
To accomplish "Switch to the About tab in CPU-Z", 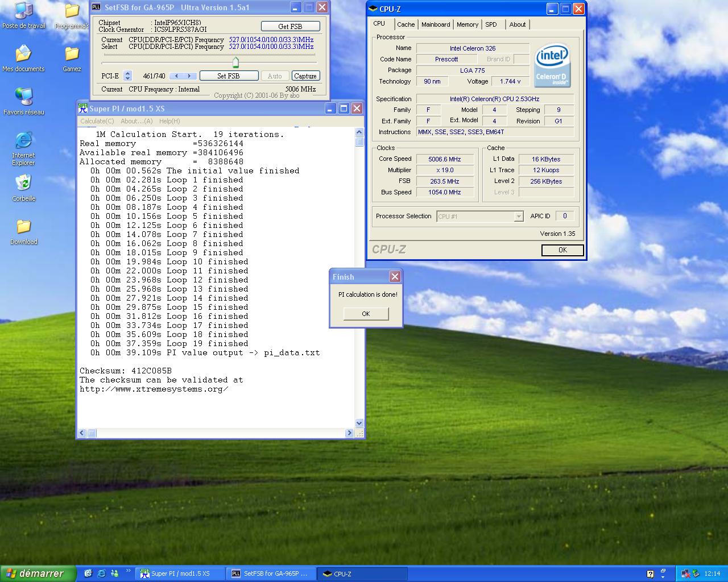I will tap(518, 24).
